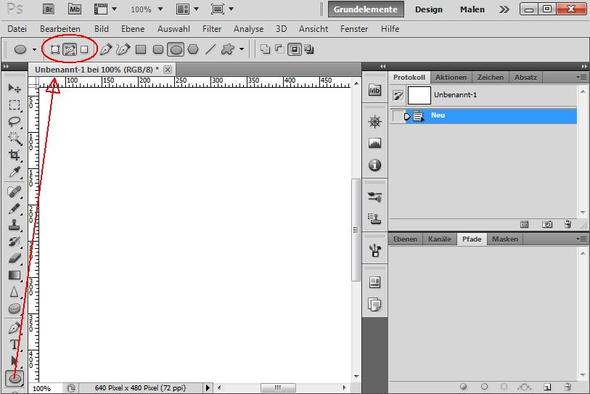Select the Healing Brush tool
This screenshot has width=590, height=394.
coord(14,192)
